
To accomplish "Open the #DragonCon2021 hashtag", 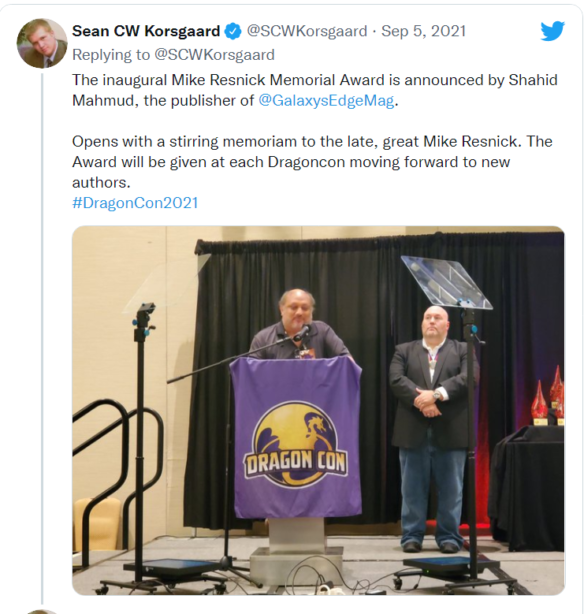I will click(135, 203).
